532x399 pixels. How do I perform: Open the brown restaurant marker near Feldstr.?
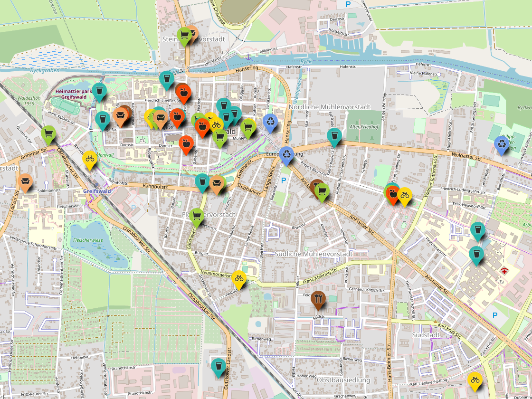pos(318,299)
